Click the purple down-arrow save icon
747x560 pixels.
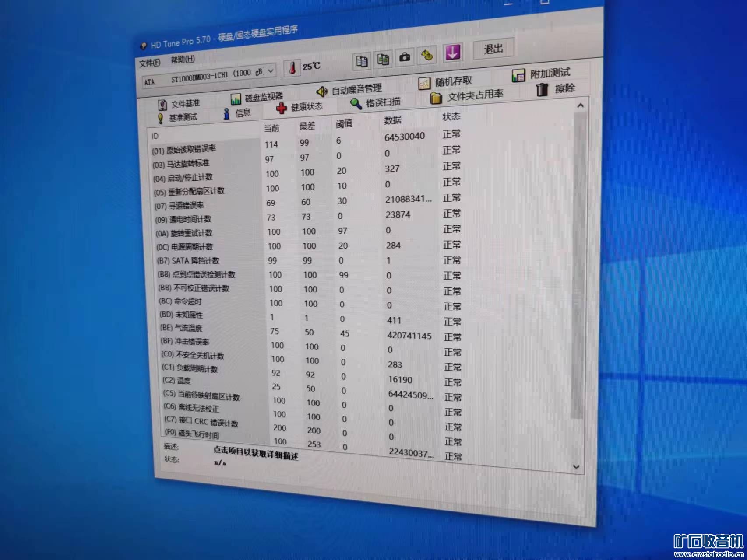click(453, 53)
